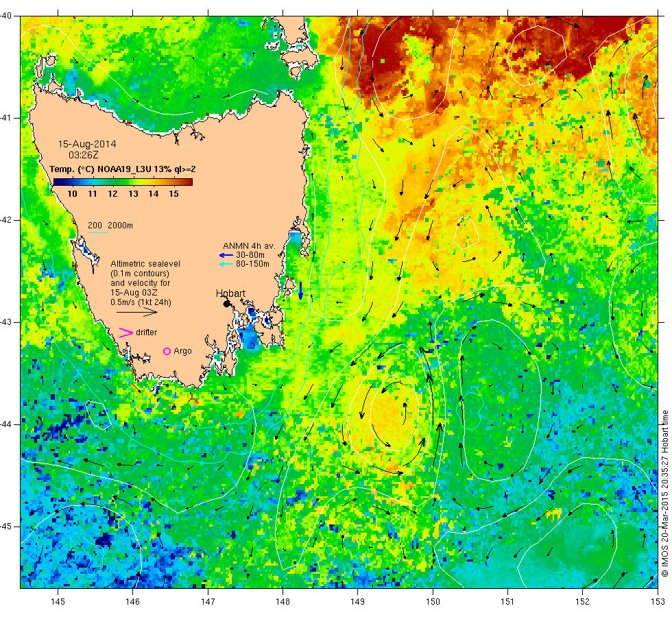Viewport: 672px width, 617px height.
Task: Click the 'ANMN 4h av.' label
Action: 249,246
